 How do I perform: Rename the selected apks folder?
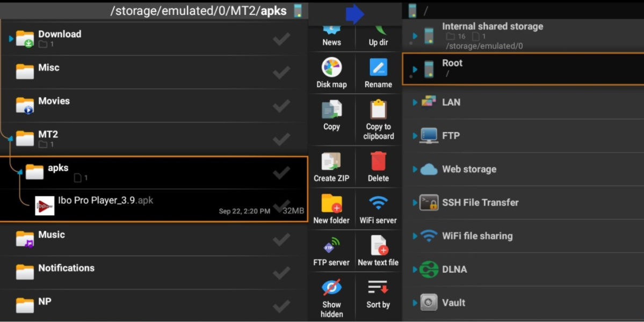[x=378, y=72]
